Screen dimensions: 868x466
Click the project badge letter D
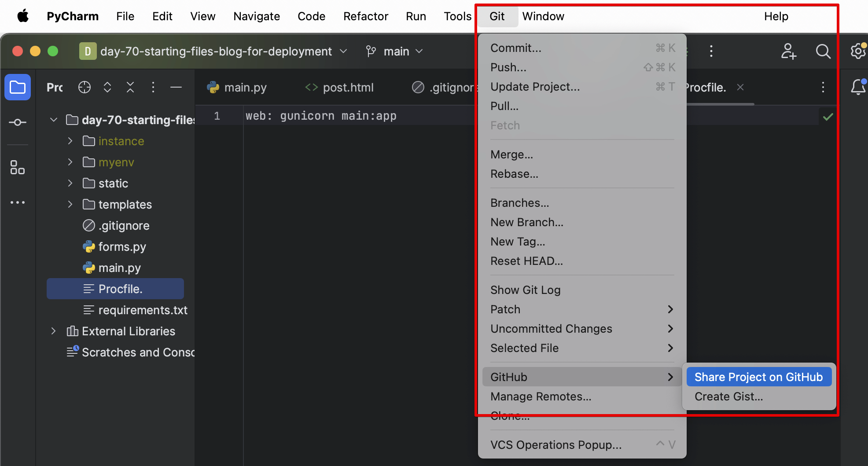click(x=88, y=51)
